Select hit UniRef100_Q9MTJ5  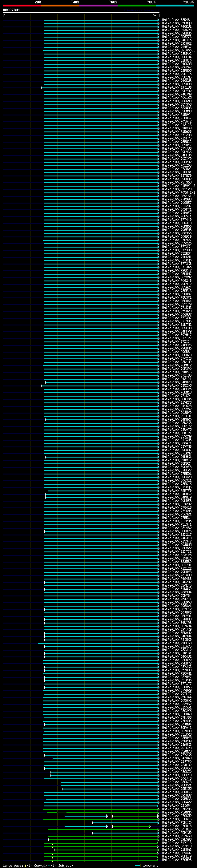pos(177,74)
